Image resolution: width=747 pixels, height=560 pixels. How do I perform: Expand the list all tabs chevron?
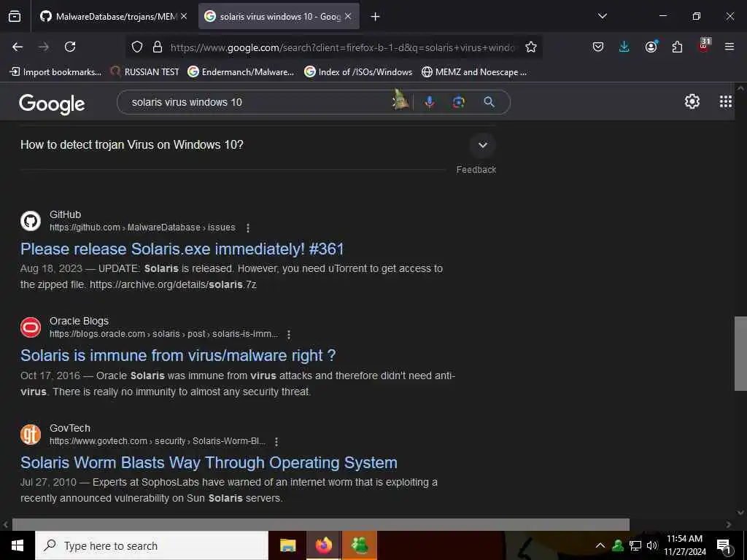click(x=602, y=16)
